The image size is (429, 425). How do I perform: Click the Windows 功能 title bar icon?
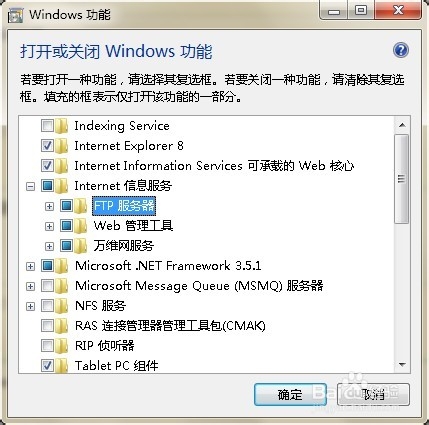15,15
